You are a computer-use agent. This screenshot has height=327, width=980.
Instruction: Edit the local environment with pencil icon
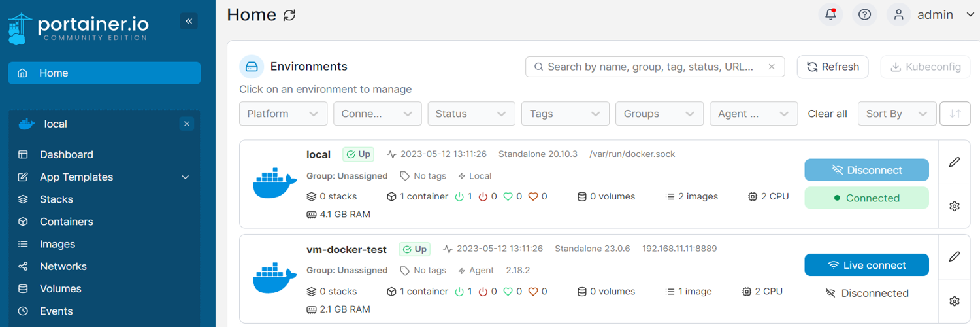955,162
